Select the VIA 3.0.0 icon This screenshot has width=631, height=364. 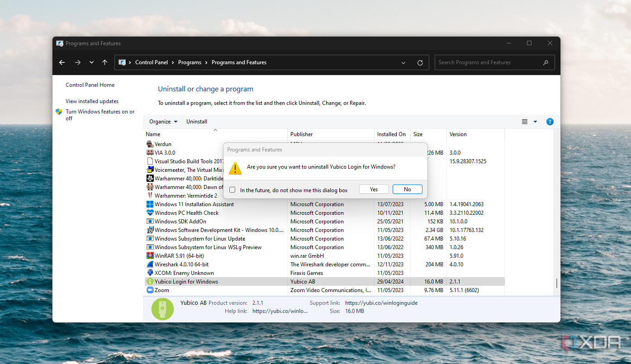150,153
